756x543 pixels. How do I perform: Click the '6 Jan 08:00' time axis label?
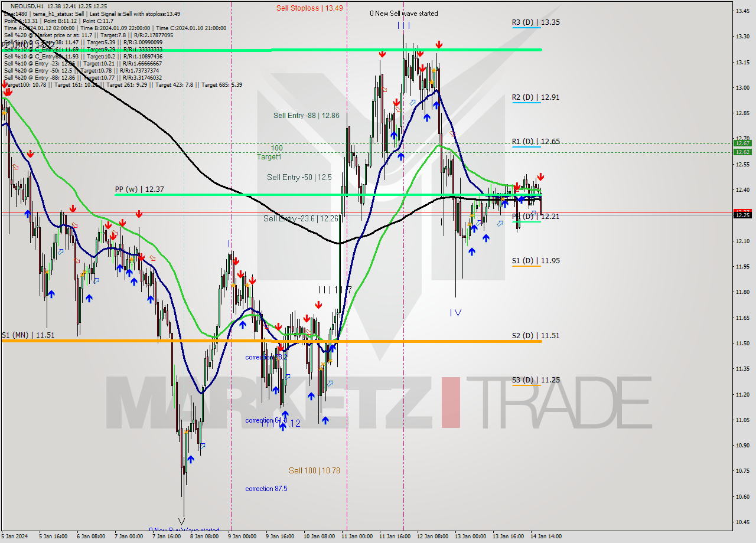coord(92,537)
